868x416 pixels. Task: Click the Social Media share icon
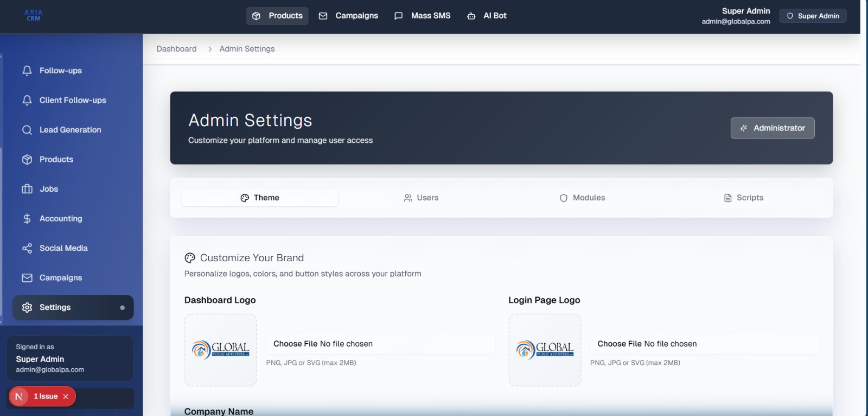[x=27, y=248]
